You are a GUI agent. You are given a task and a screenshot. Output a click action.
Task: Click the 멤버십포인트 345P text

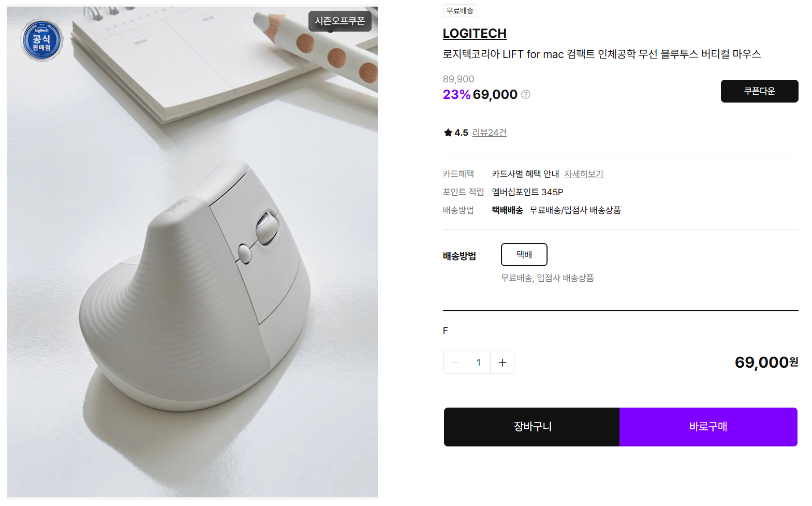click(527, 192)
